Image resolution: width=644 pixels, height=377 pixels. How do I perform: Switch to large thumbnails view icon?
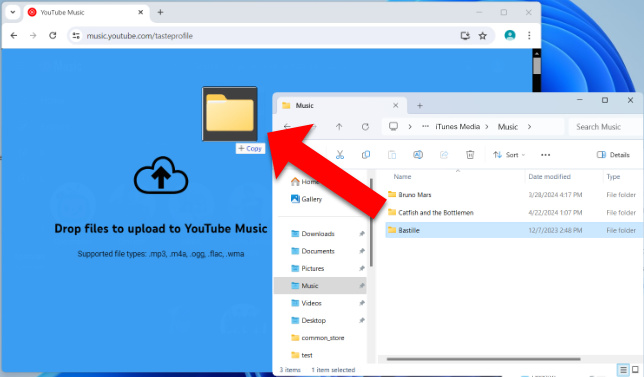tap(635, 370)
